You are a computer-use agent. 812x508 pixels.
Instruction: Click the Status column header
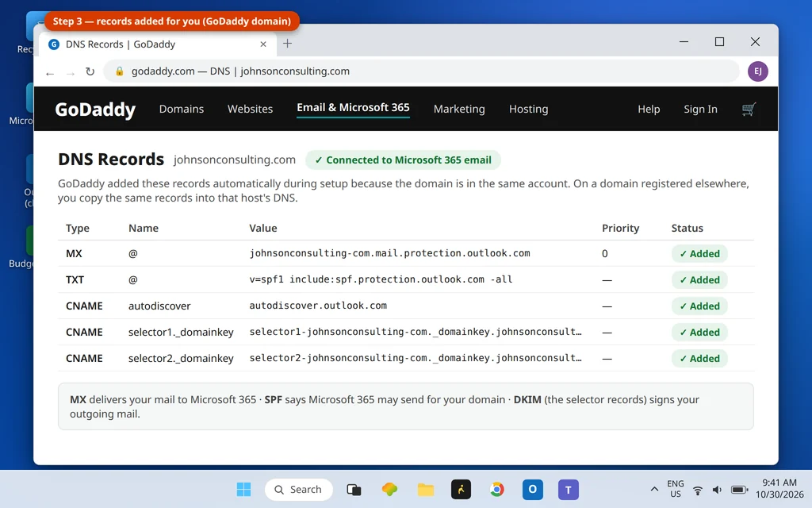pos(688,228)
